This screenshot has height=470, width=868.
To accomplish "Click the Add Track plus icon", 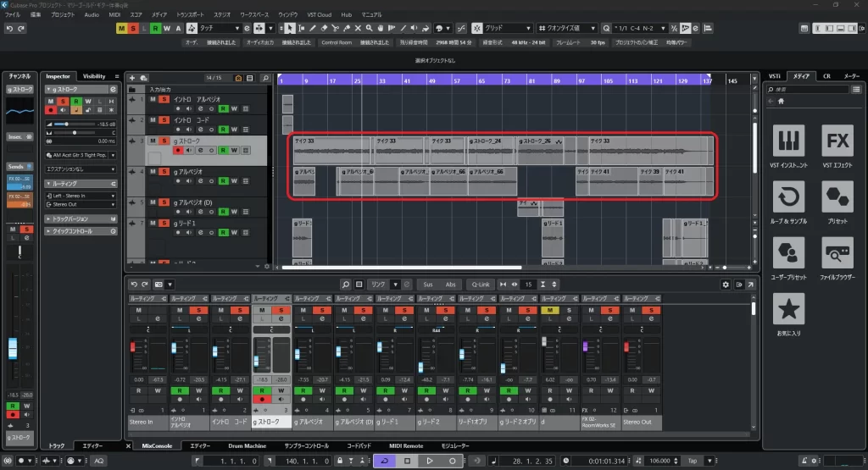I will [x=132, y=78].
